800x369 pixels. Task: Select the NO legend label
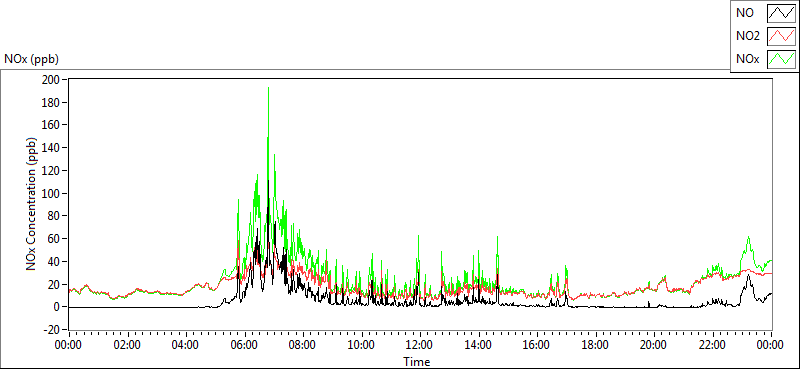point(745,13)
